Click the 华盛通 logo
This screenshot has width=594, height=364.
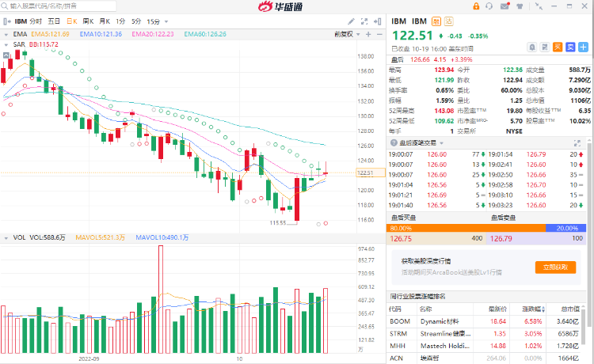pyautogui.click(x=280, y=6)
